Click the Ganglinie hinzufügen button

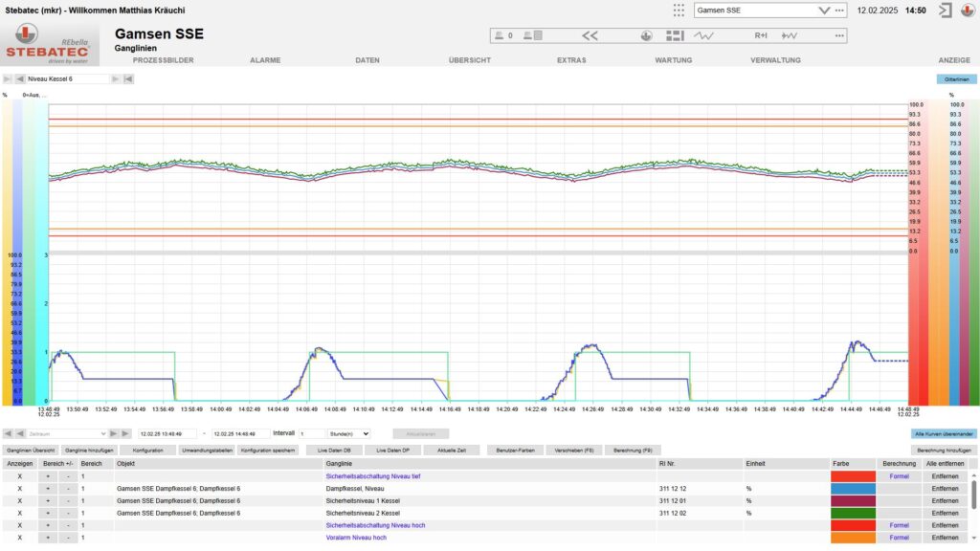pyautogui.click(x=90, y=450)
